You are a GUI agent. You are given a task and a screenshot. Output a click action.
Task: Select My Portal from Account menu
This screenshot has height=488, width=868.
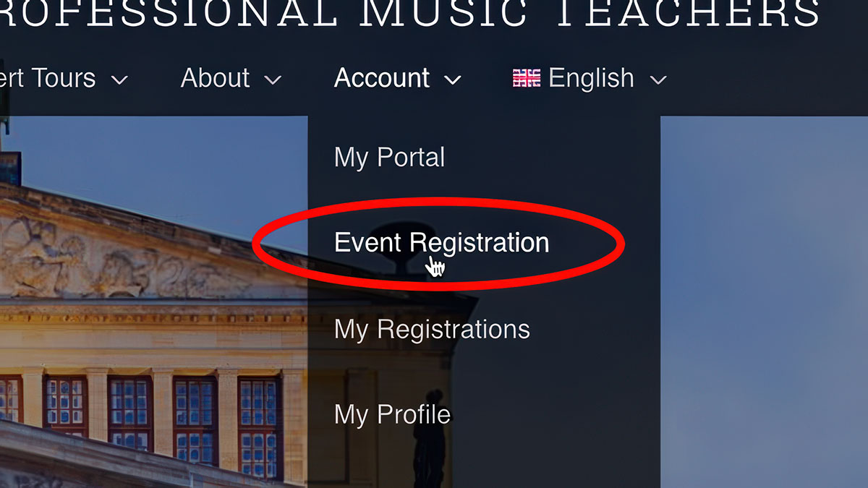pyautogui.click(x=389, y=158)
